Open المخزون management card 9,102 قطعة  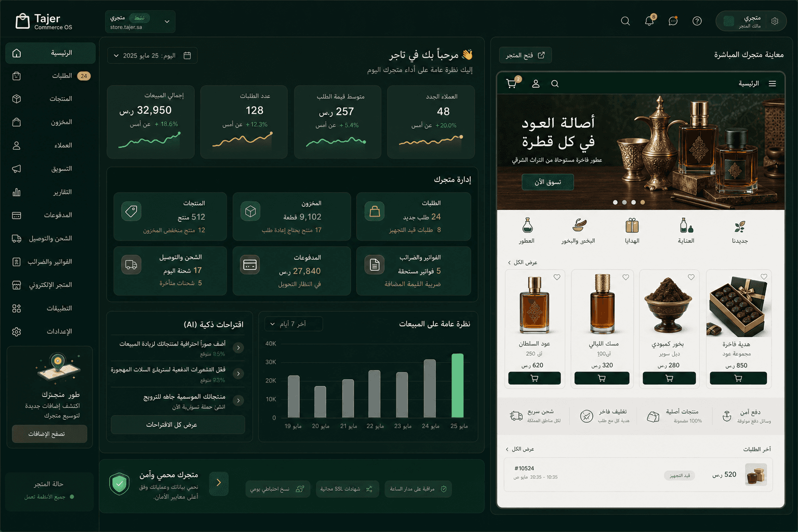pos(292,217)
